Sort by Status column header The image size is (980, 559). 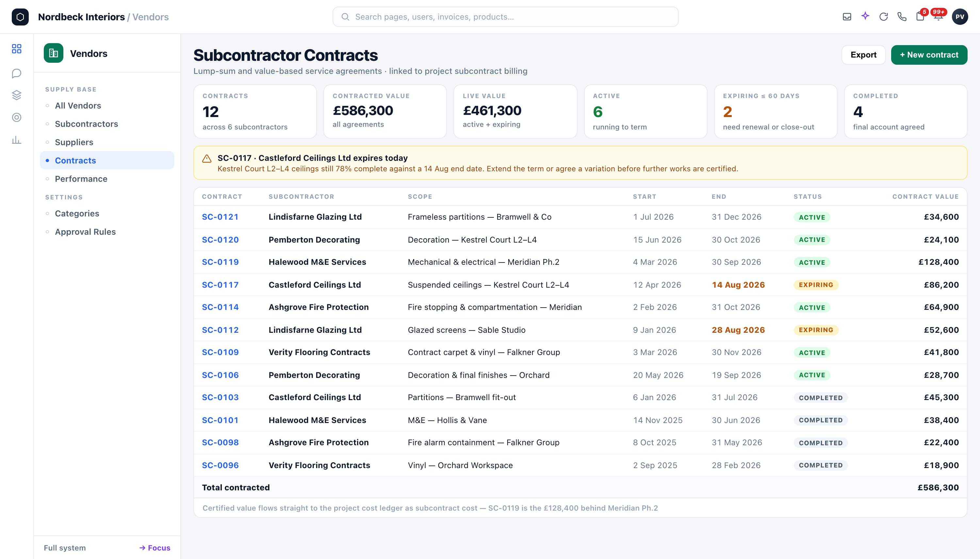click(808, 196)
